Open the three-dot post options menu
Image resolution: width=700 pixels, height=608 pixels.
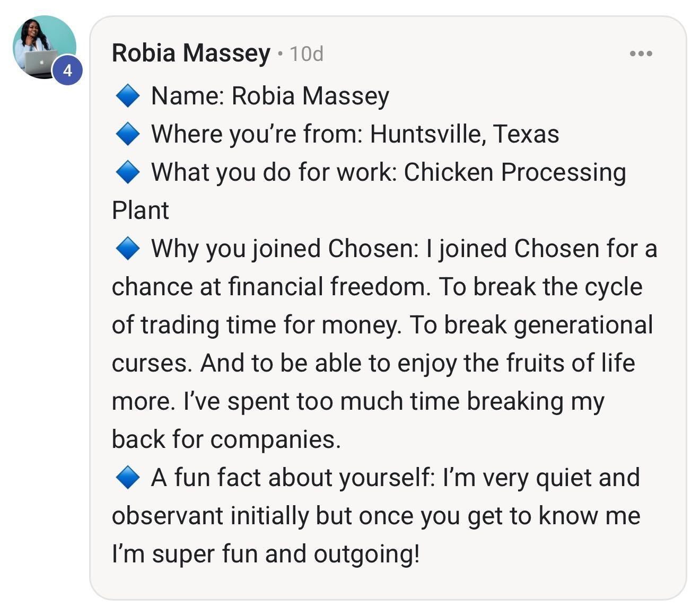tap(641, 54)
